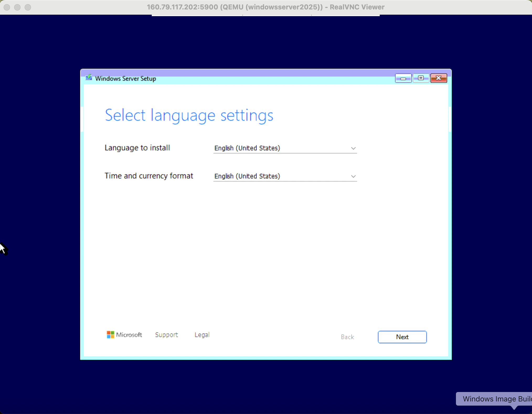
Task: Click the Back button
Action: pos(347,337)
